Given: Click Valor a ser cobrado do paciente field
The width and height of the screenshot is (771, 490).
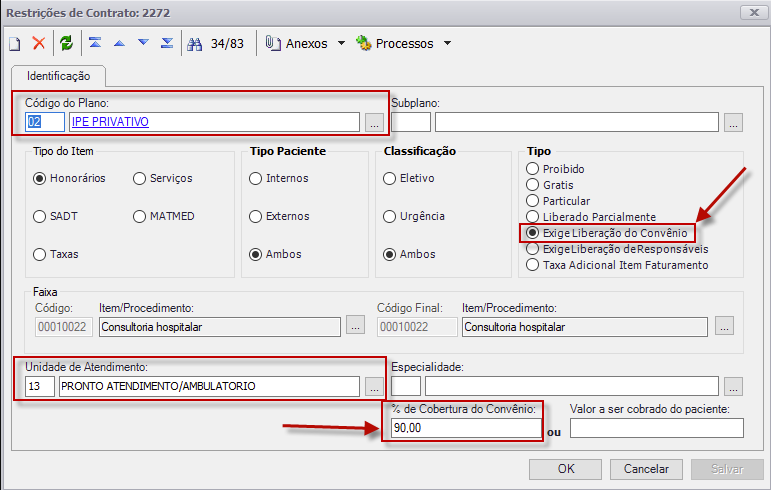Looking at the screenshot, I should [657, 428].
